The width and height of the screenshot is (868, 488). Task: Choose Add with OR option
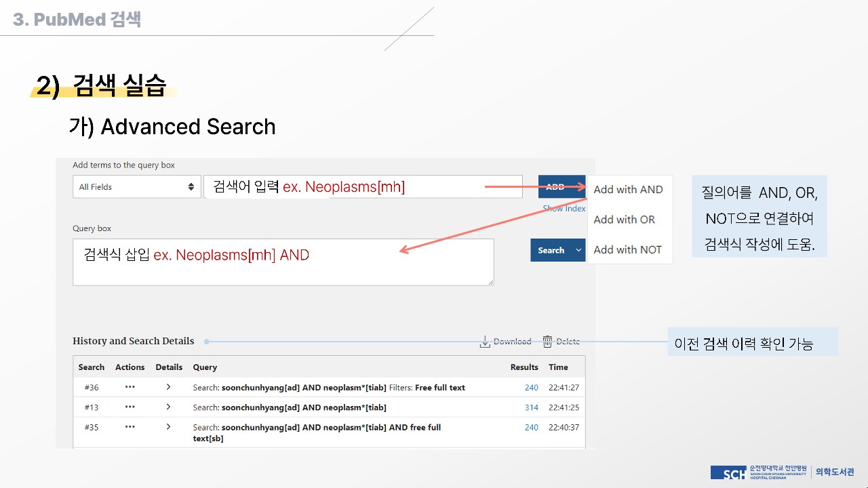tap(624, 220)
